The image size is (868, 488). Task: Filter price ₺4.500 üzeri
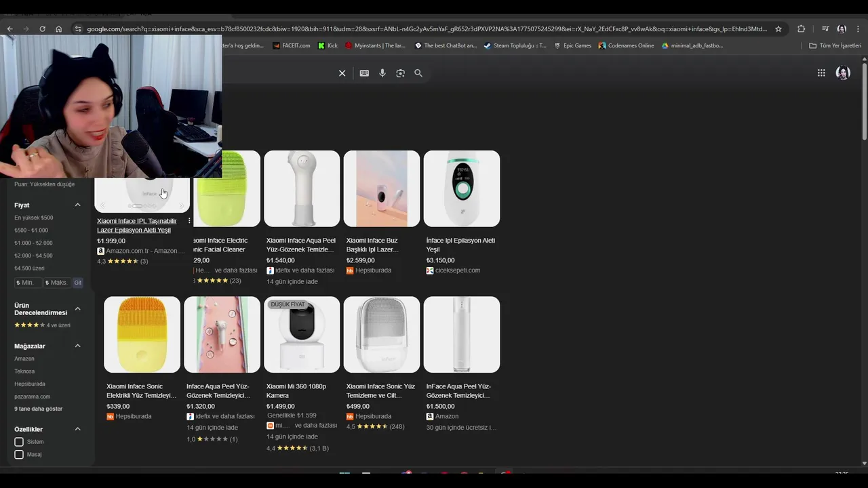tap(29, 268)
